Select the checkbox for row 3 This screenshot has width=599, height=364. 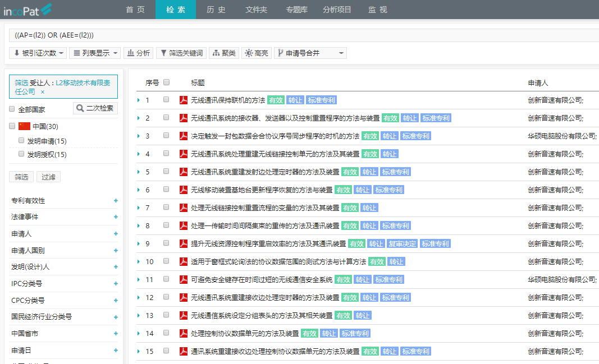(x=166, y=135)
